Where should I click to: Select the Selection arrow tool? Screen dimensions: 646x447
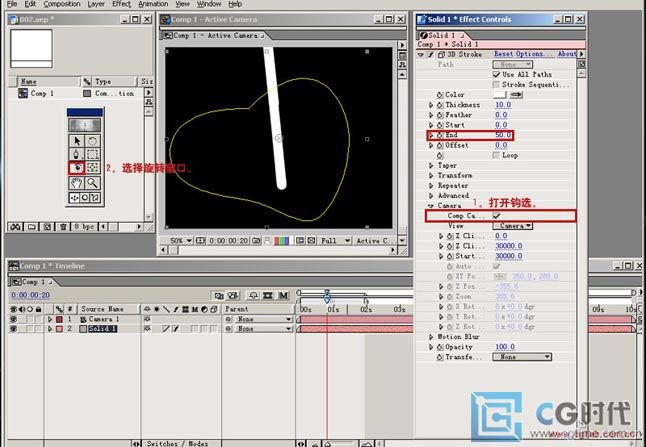(77, 141)
